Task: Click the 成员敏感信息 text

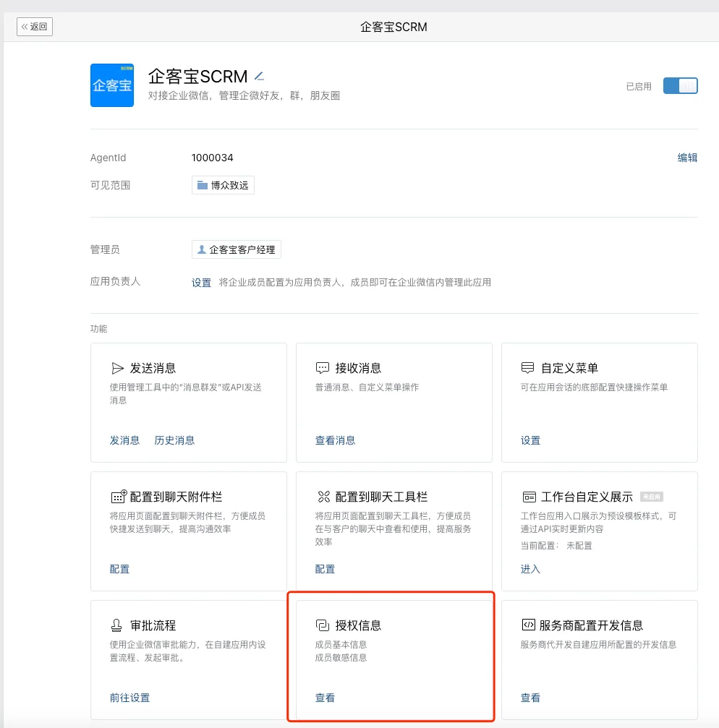Action: pos(341,657)
